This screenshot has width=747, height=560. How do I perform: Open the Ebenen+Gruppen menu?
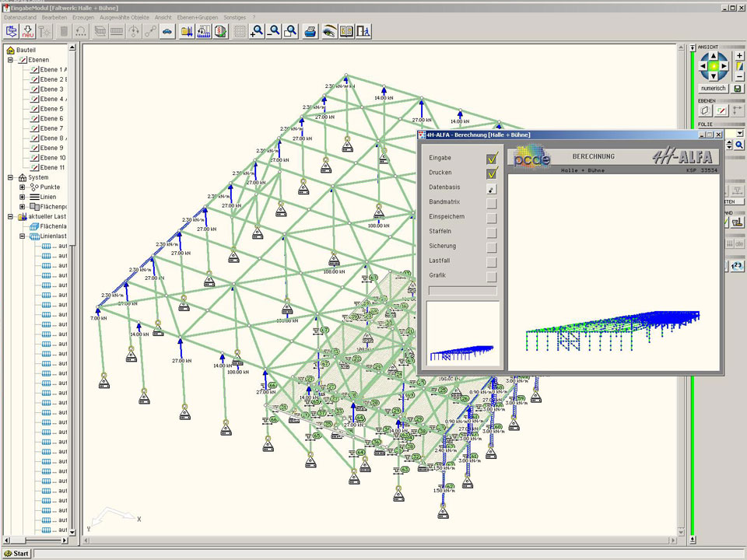(198, 16)
